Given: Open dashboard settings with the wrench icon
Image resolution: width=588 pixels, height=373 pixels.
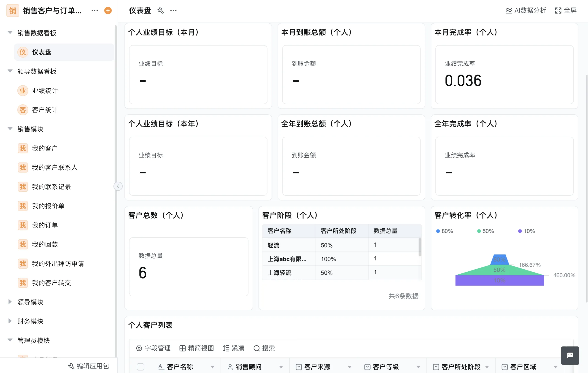Looking at the screenshot, I should click(161, 10).
